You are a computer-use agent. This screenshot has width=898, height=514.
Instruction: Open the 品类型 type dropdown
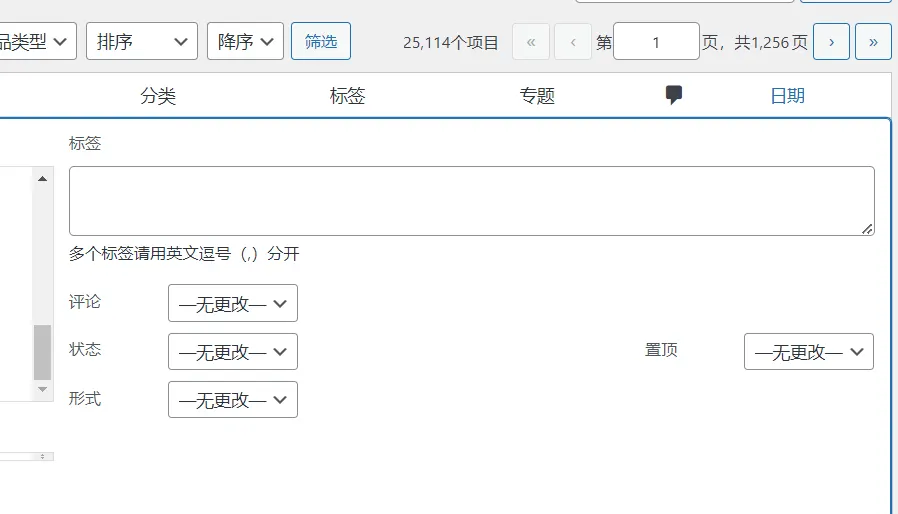[36, 41]
